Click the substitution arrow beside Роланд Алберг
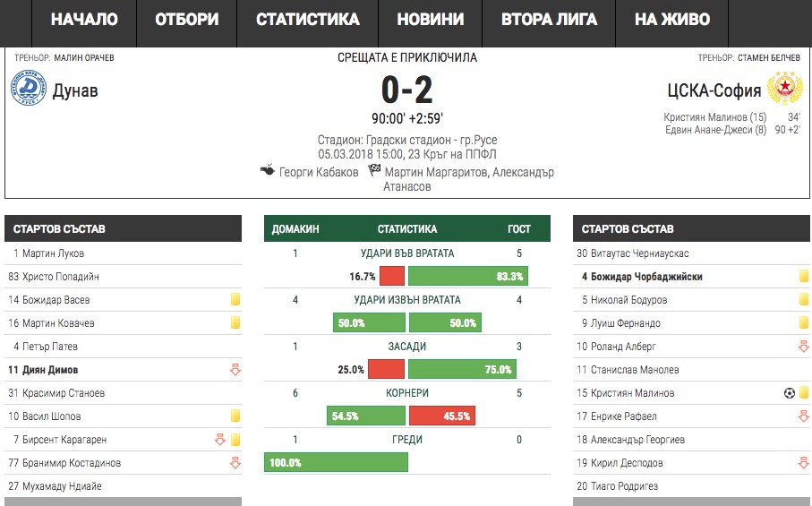 803,346
